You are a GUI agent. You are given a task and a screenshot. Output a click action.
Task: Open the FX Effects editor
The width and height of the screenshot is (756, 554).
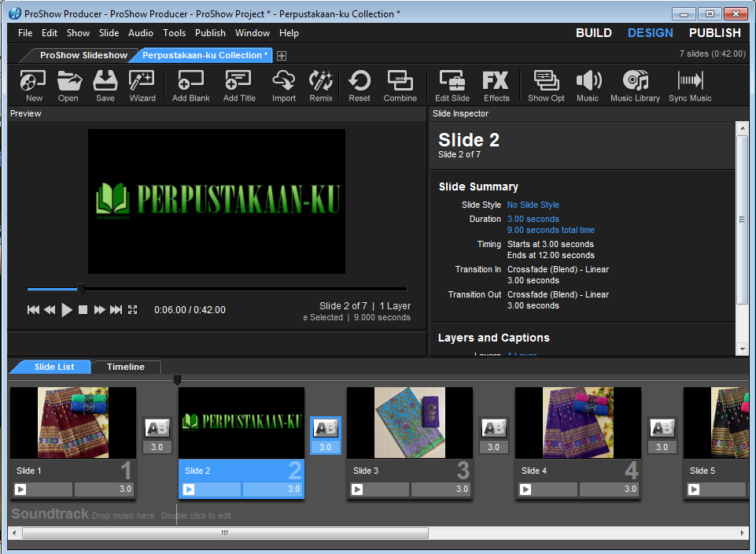pos(496,85)
